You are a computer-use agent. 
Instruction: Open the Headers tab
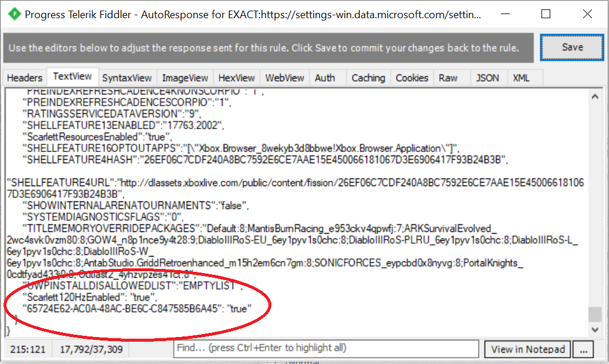pyautogui.click(x=25, y=77)
